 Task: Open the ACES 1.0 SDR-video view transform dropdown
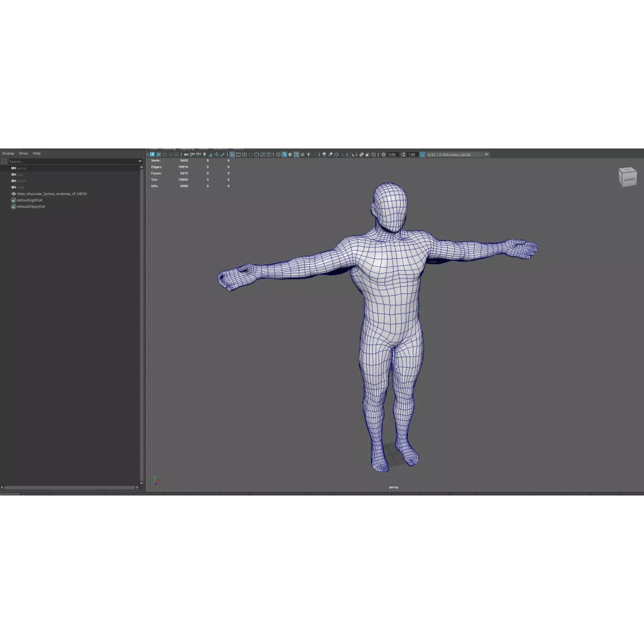coord(457,154)
